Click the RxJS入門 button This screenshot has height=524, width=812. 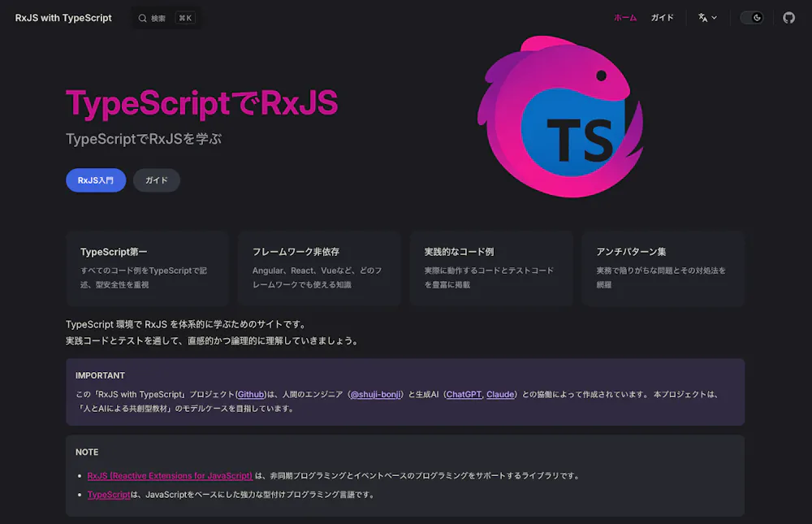[x=96, y=180]
